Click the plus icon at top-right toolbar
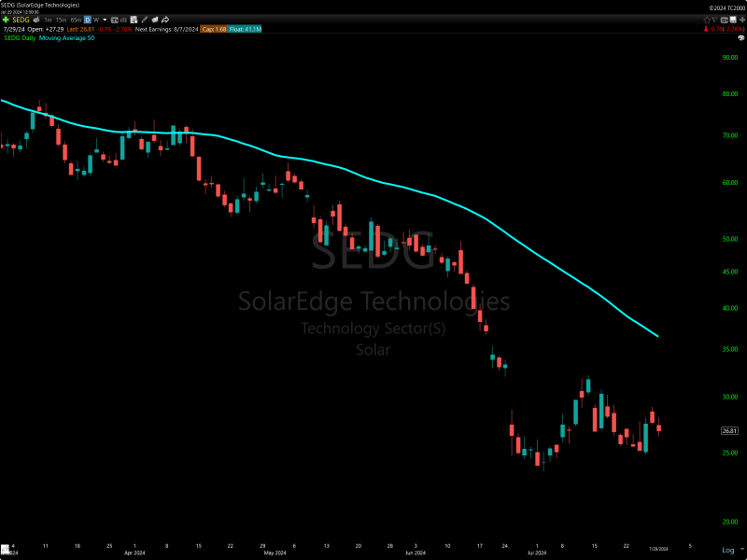 (742, 20)
